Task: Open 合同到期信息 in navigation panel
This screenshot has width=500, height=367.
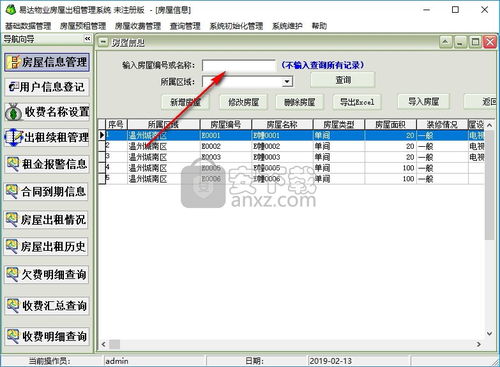Action: [46, 192]
